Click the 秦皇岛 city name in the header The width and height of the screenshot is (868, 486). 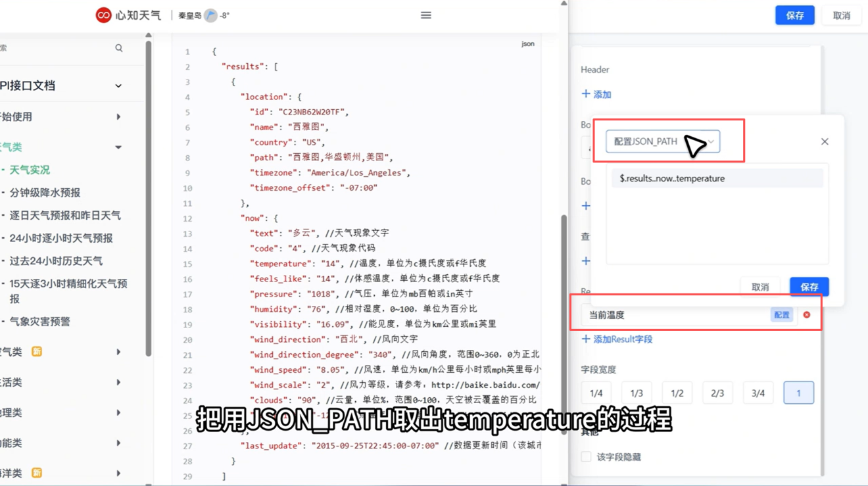(x=190, y=15)
